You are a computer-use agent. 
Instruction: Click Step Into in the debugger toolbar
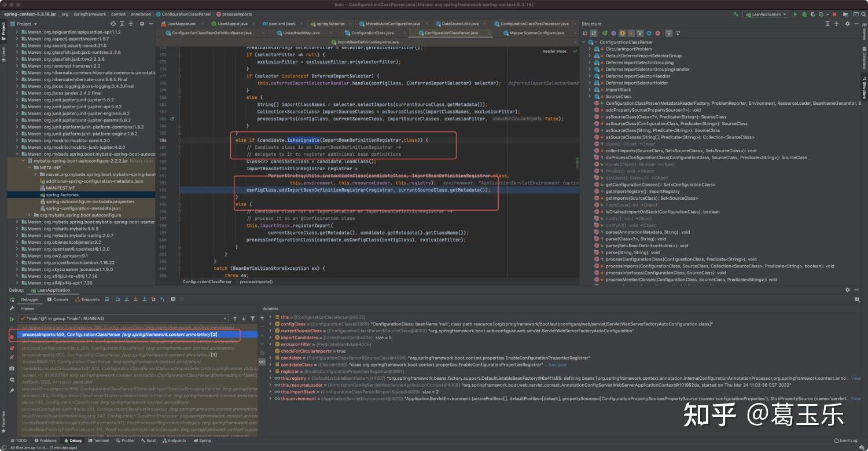click(x=127, y=299)
